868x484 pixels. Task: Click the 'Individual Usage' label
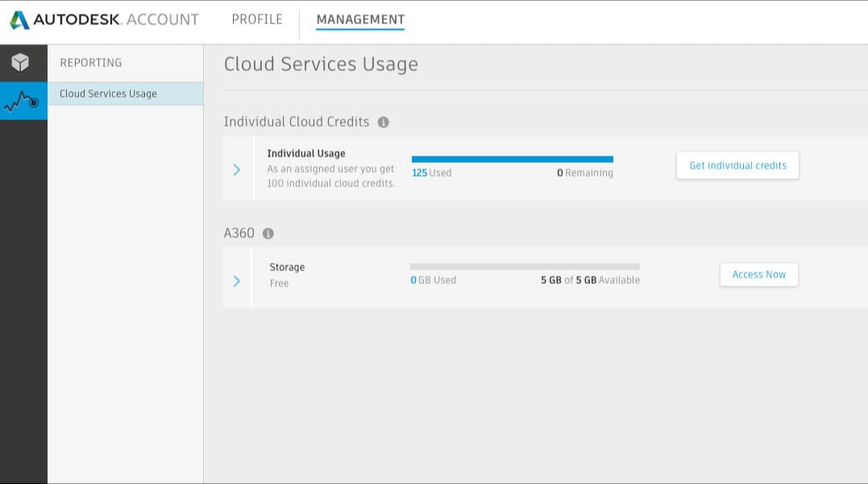point(306,153)
